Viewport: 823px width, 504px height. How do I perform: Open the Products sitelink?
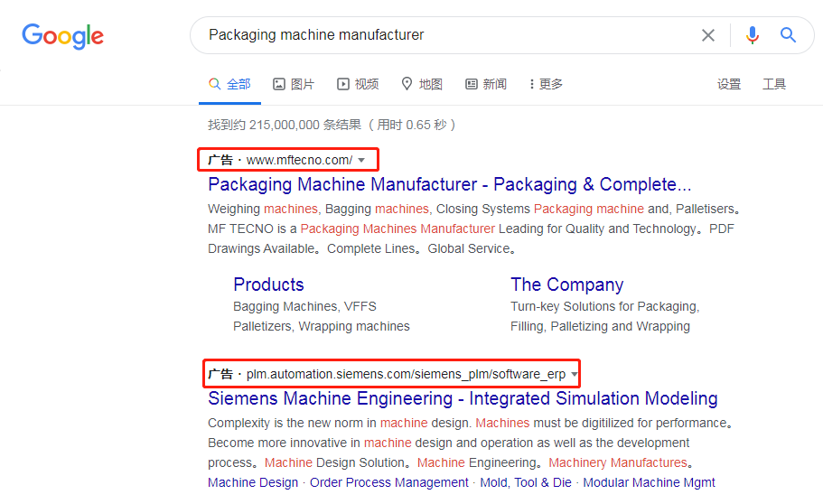[268, 285]
